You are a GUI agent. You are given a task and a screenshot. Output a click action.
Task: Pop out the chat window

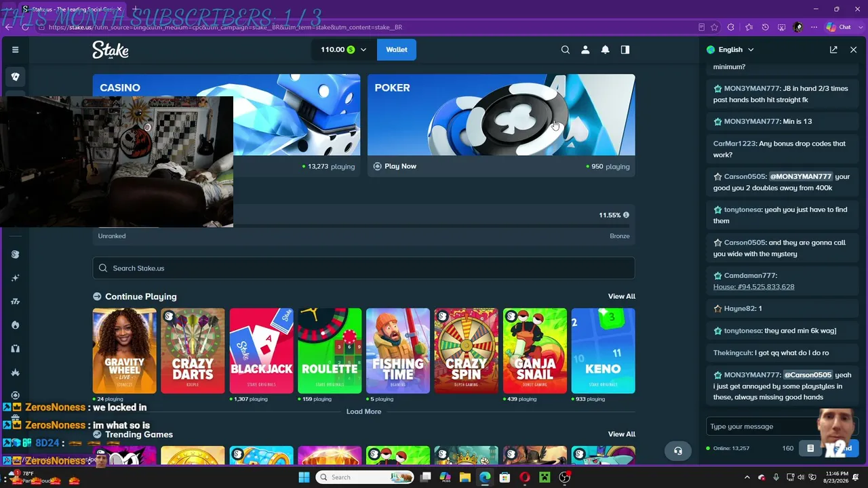[833, 49]
